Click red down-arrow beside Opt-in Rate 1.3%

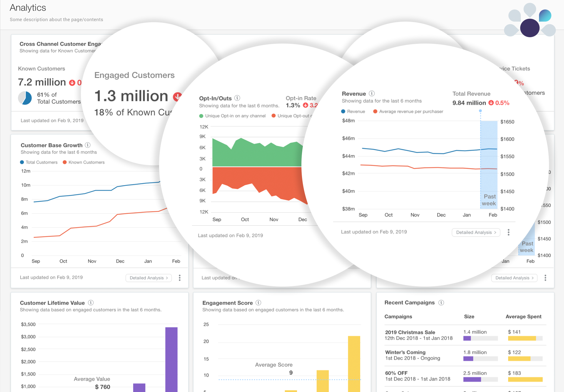[306, 105]
